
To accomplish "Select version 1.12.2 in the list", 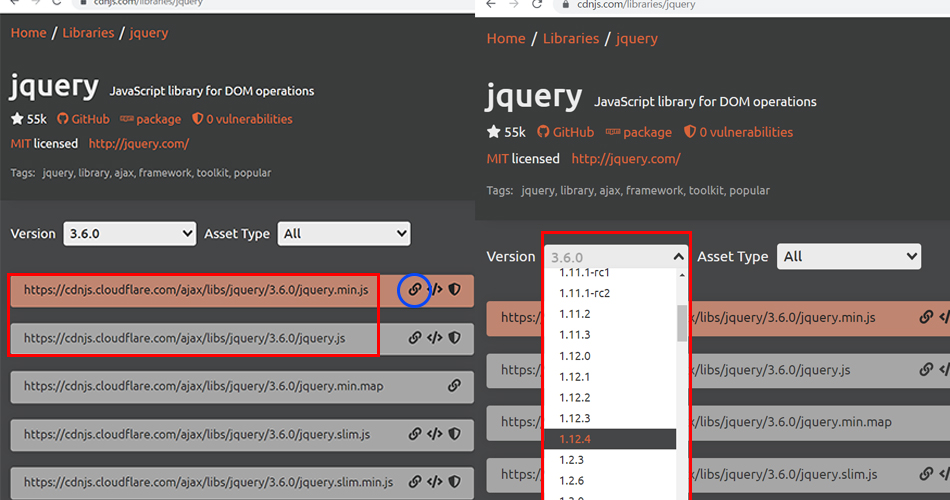I will [x=610, y=398].
